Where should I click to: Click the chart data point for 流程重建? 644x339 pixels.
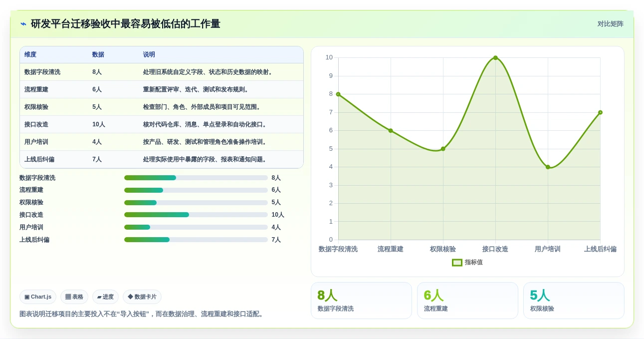point(391,131)
